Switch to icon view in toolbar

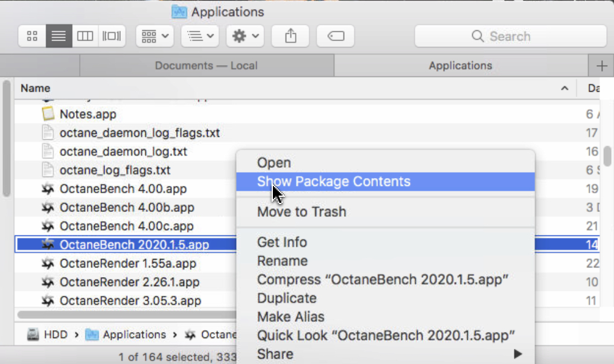tap(33, 36)
